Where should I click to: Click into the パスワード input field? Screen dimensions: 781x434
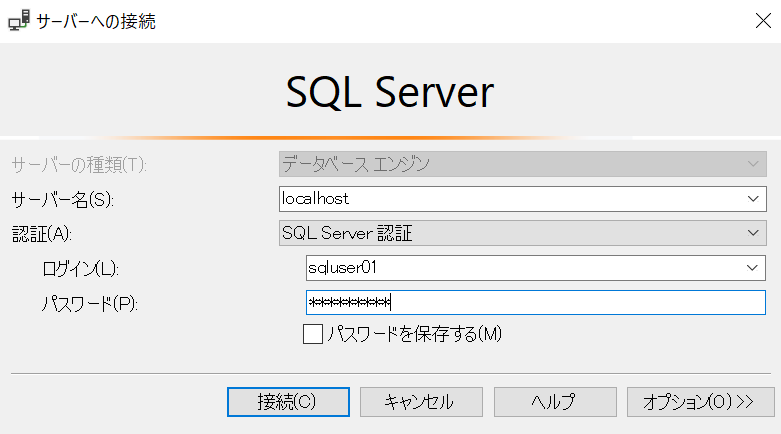coord(535,302)
